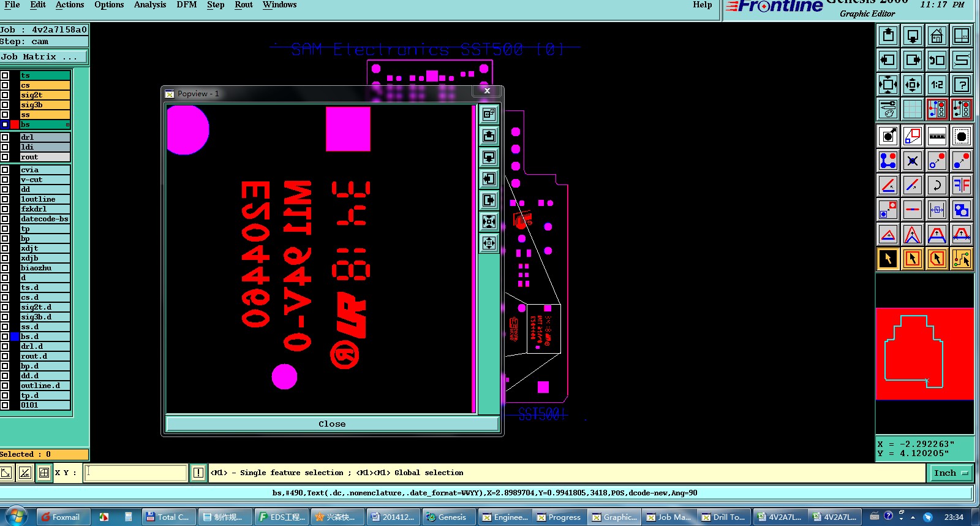
Task: Click the red board overview thumbnail
Action: click(x=924, y=354)
